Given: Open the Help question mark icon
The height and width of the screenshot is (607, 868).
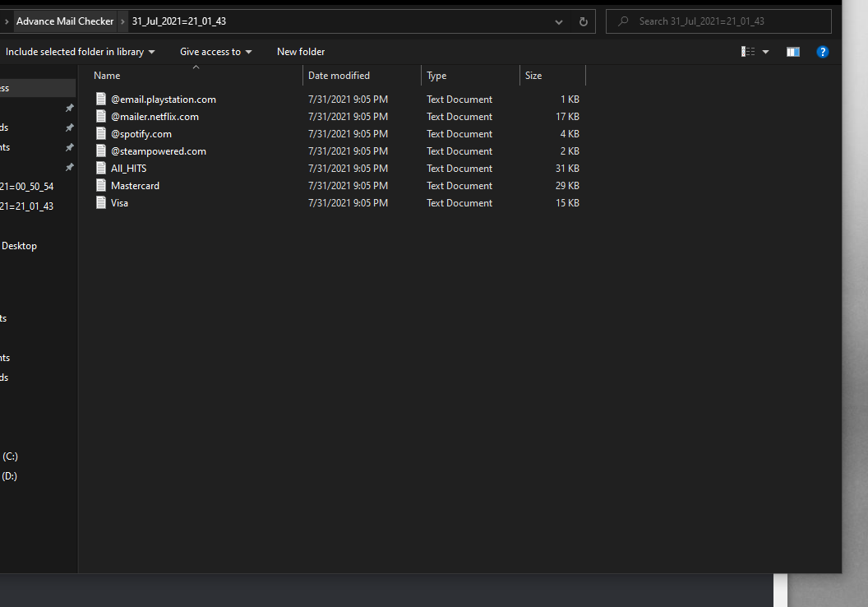Looking at the screenshot, I should coord(822,52).
